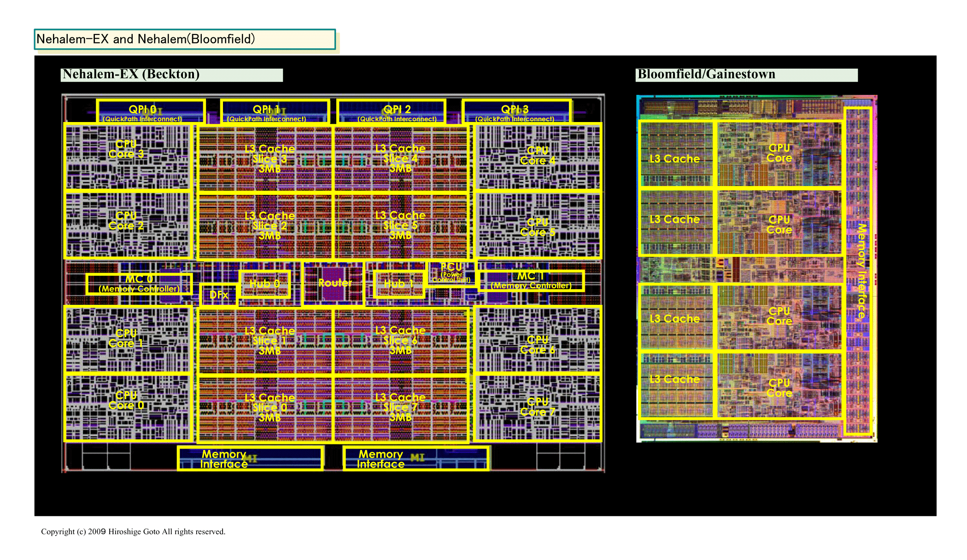967x560 pixels.
Task: Select the QPI 3 QuickPath Interconnect block
Action: click(516, 112)
